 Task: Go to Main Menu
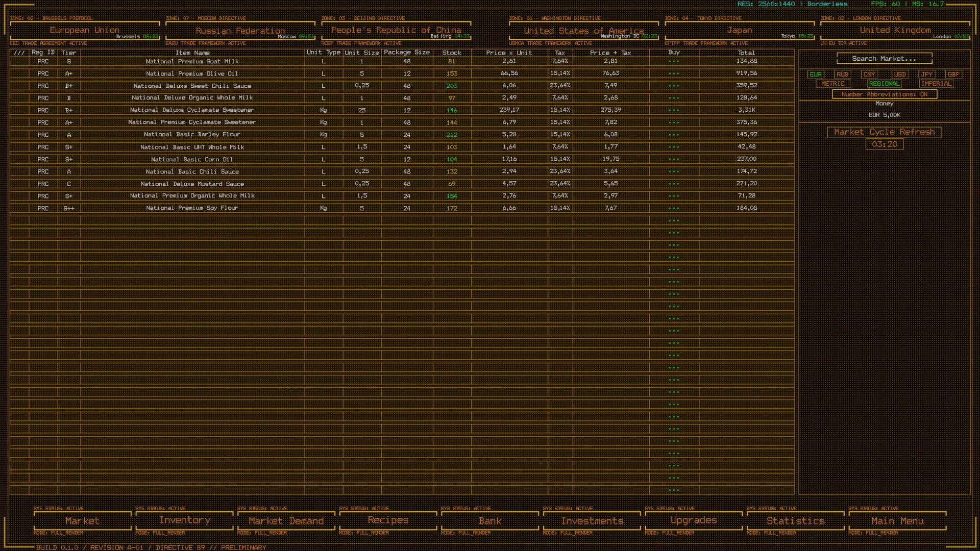tap(897, 521)
